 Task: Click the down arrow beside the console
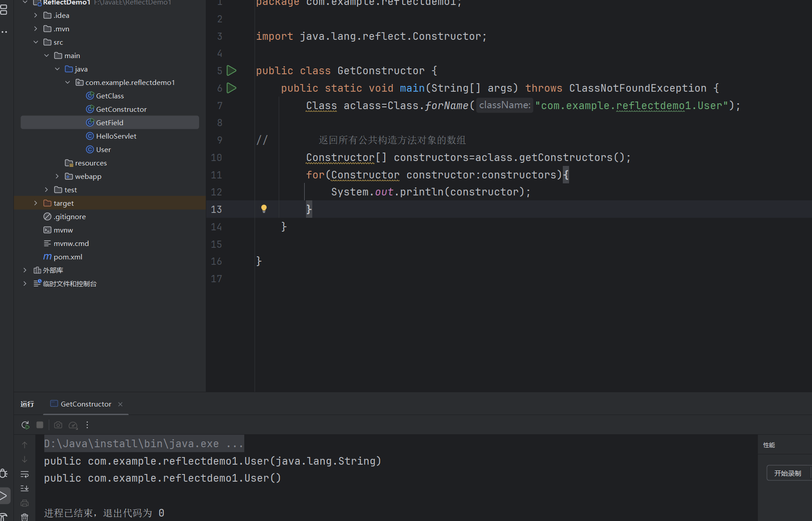click(25, 459)
